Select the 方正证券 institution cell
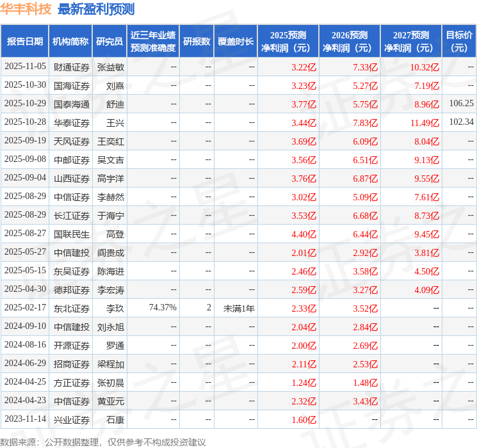This screenshot has height=448, width=477. (x=72, y=383)
